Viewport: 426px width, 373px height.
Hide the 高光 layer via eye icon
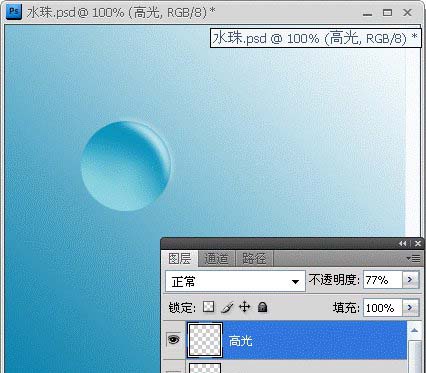click(x=173, y=340)
